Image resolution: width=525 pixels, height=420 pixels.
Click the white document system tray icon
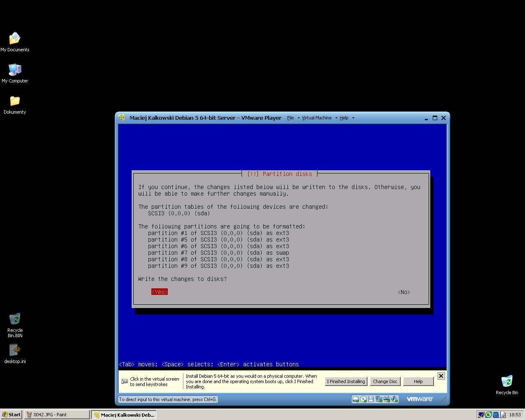(x=502, y=415)
